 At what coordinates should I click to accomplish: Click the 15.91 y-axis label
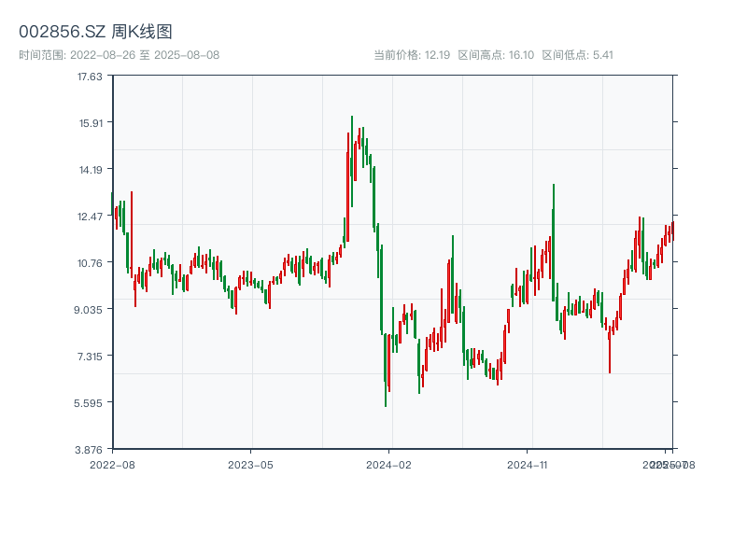point(91,123)
